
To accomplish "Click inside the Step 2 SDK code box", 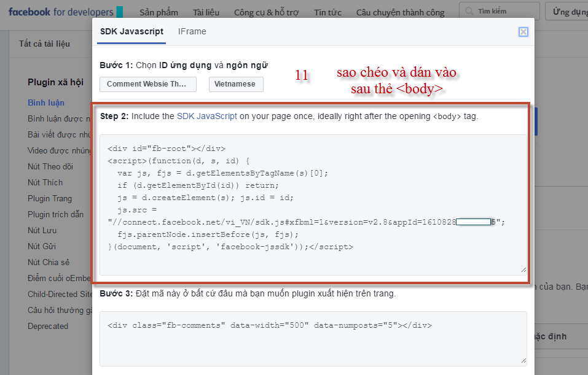I will point(313,205).
